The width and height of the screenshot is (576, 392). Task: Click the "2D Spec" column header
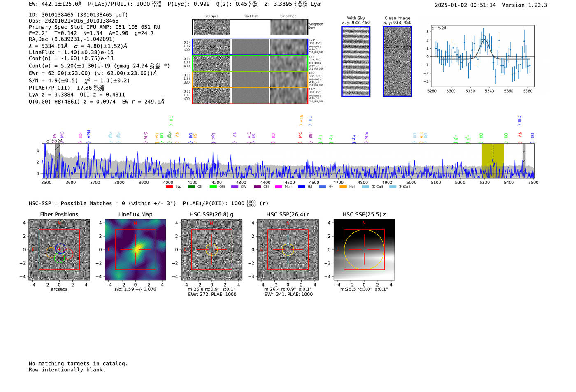tap(212, 16)
